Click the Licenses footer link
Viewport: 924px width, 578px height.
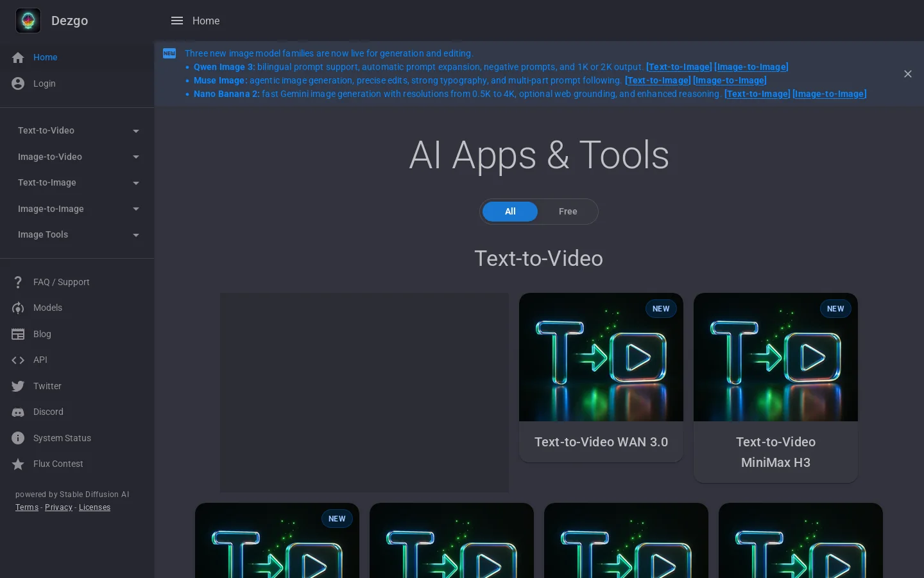coord(94,507)
